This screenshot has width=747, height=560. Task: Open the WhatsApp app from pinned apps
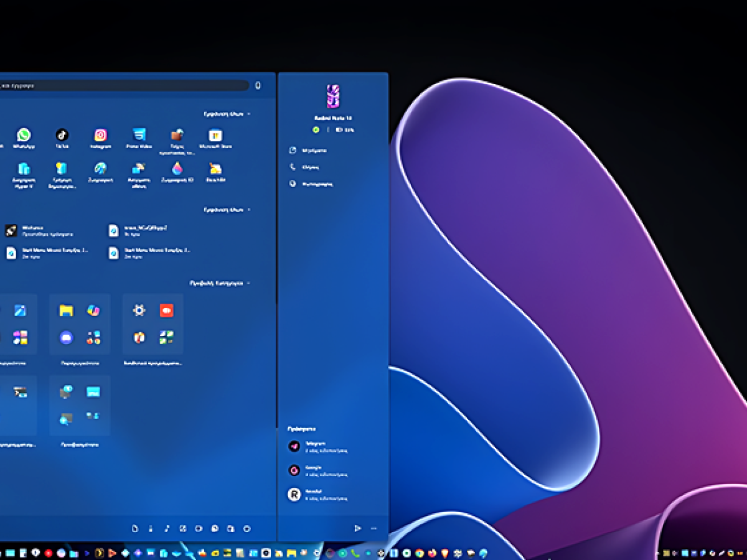coord(24,136)
